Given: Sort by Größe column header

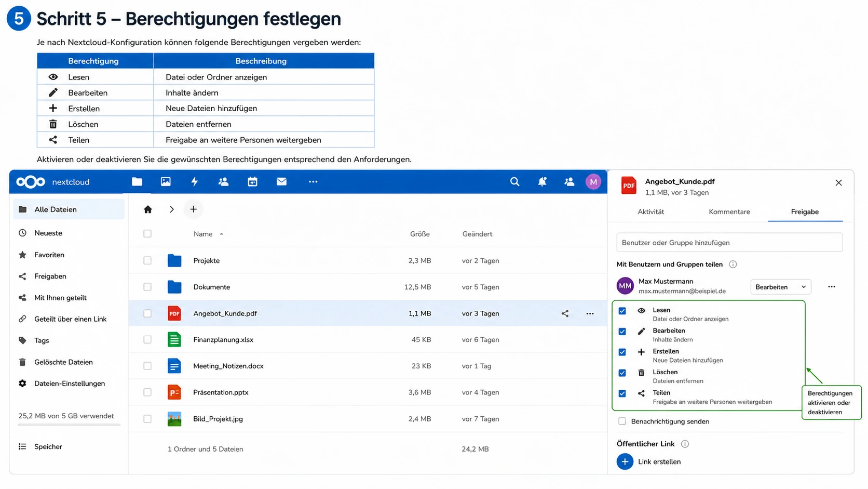Looking at the screenshot, I should click(419, 234).
